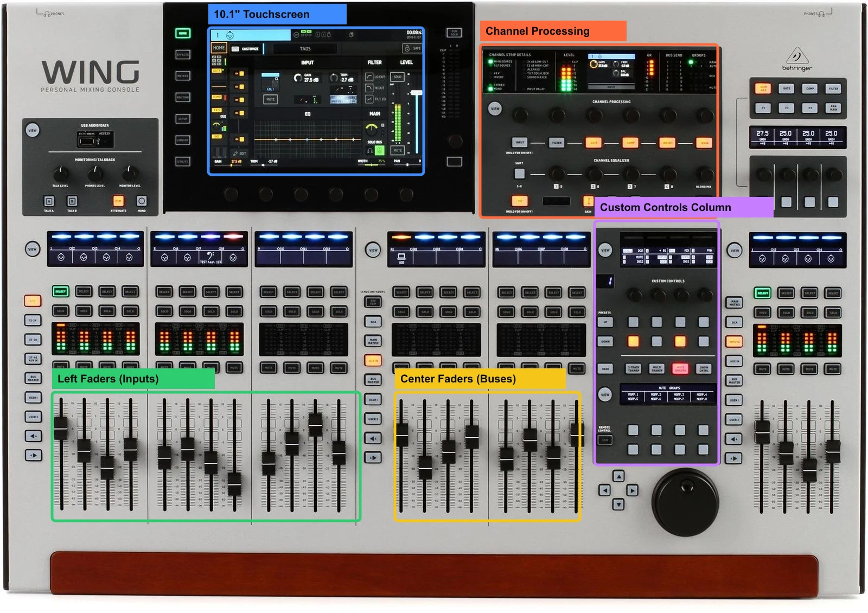The image size is (868, 613).
Task: Push VIEW in the USB Audio section
Action: point(33,130)
